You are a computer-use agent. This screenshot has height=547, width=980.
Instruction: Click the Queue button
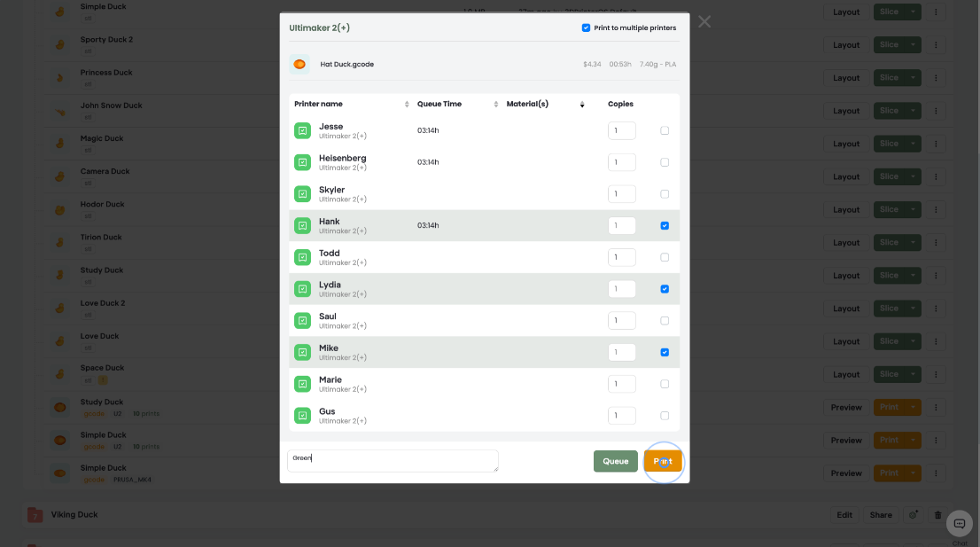coord(616,461)
